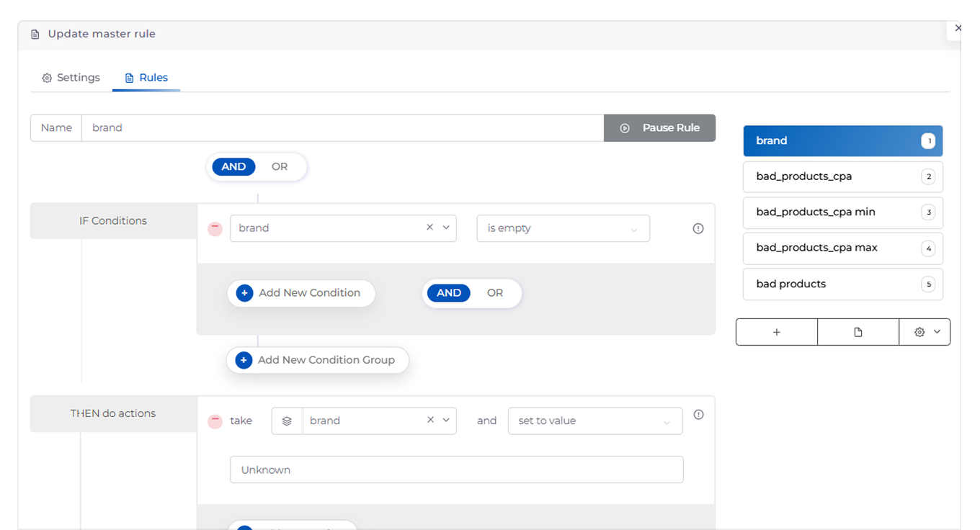Open the is empty operator dropdown
Image resolution: width=980 pixels, height=530 pixels.
click(563, 228)
